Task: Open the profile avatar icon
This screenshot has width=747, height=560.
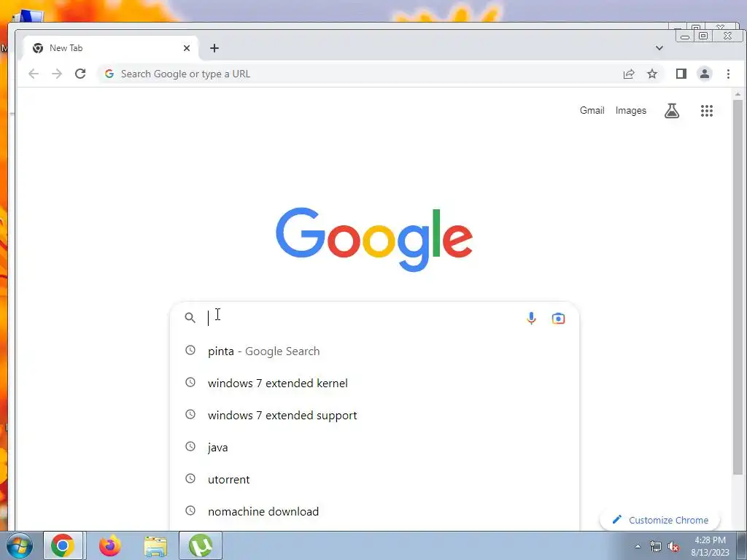Action: 705,74
